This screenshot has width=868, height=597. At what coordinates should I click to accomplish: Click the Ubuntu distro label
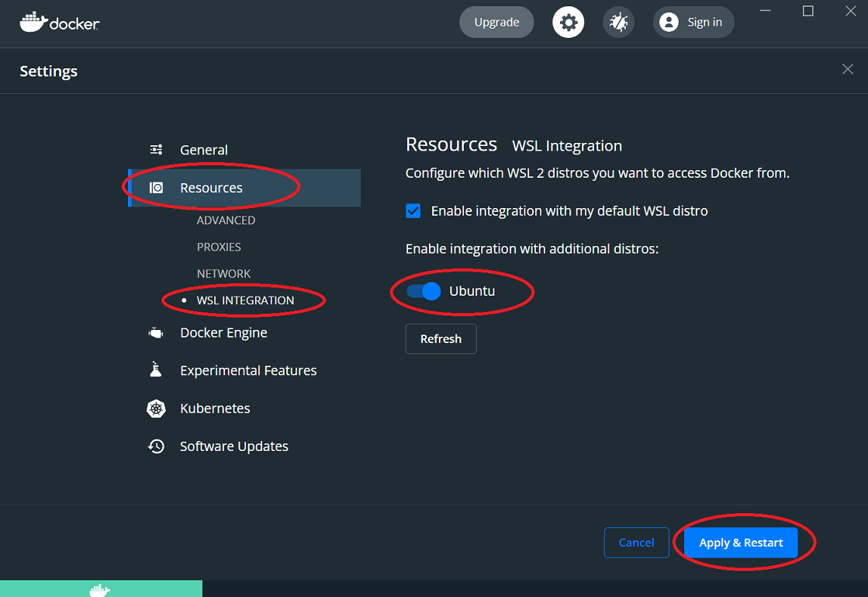(472, 291)
